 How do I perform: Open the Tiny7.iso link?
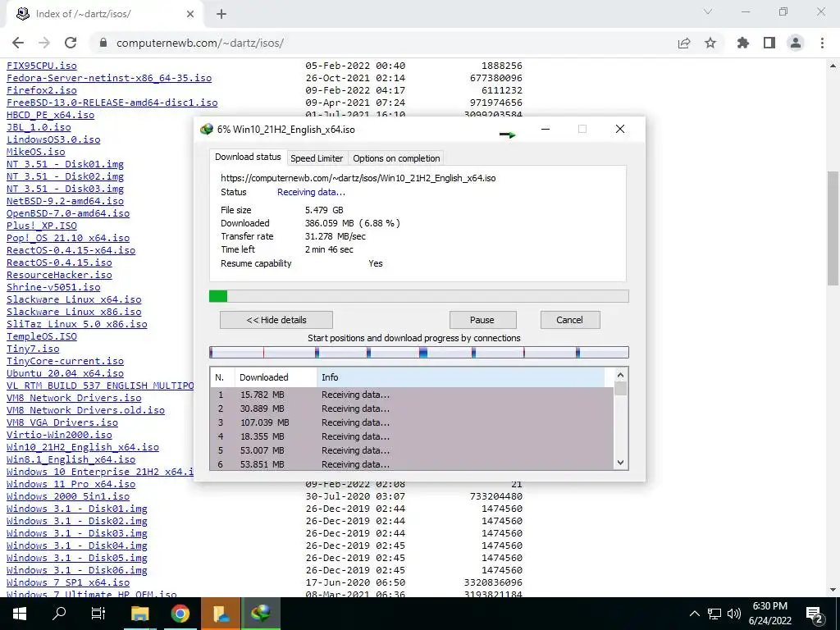point(33,349)
